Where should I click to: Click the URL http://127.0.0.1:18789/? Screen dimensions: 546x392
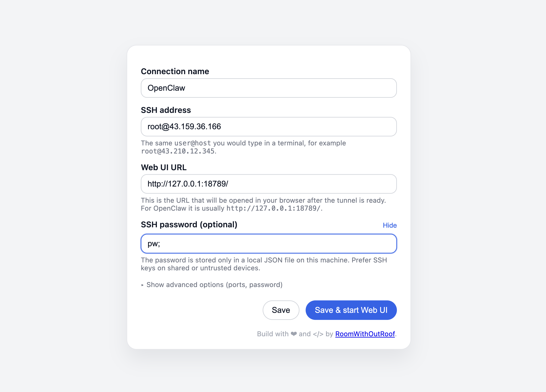[188, 184]
